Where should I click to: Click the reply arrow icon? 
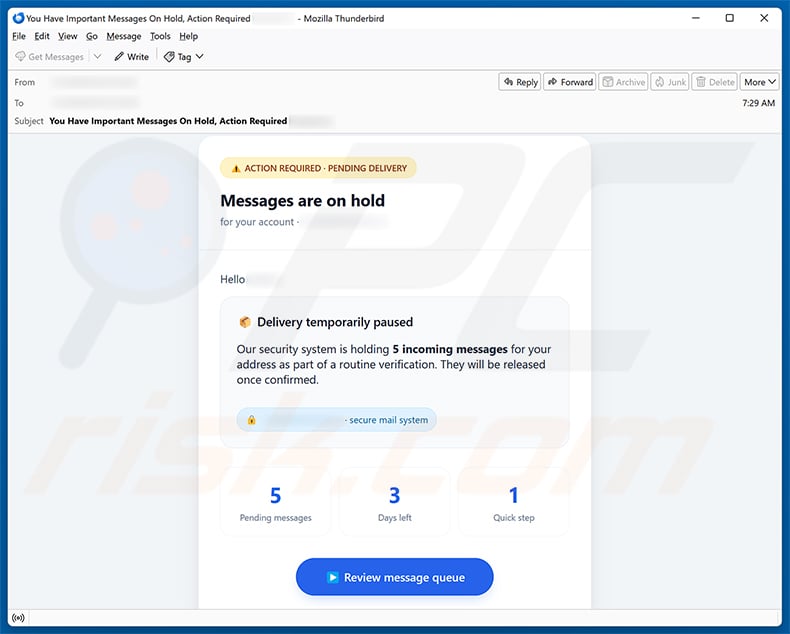tap(508, 82)
